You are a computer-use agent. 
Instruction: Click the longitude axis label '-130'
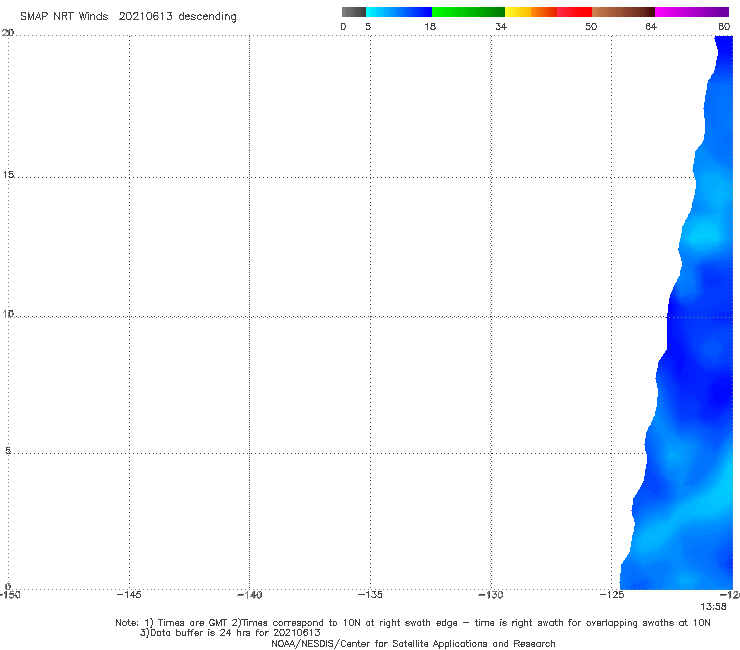491,595
